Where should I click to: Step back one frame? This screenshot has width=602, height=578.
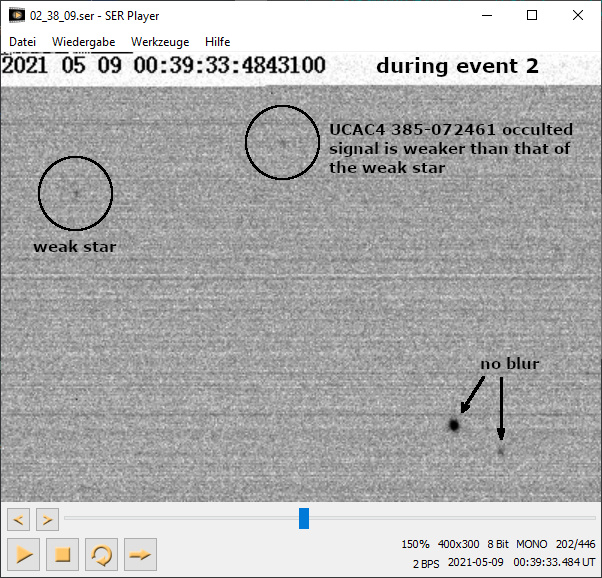coord(18,519)
